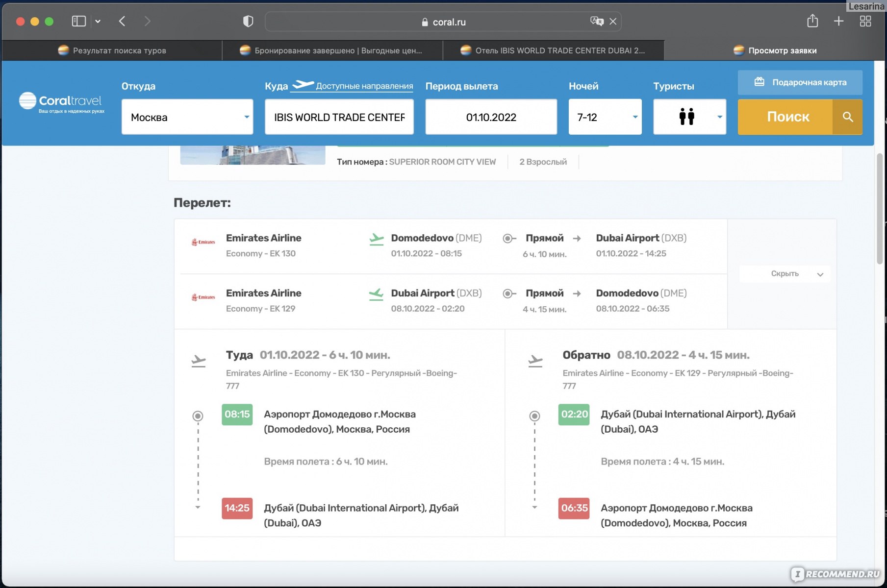Screen dimensions: 887x588
Task: Open Safari sidebar toggle icon
Action: coord(78,21)
